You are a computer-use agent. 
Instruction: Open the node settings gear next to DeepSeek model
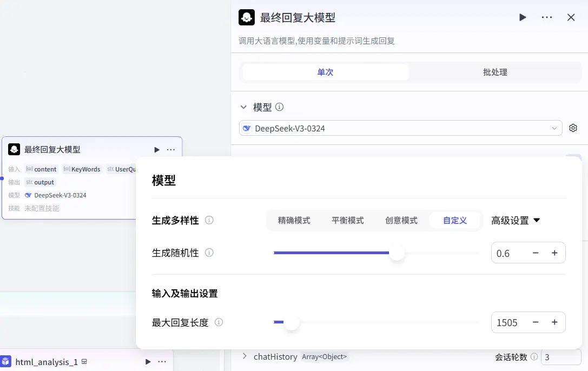coord(573,128)
